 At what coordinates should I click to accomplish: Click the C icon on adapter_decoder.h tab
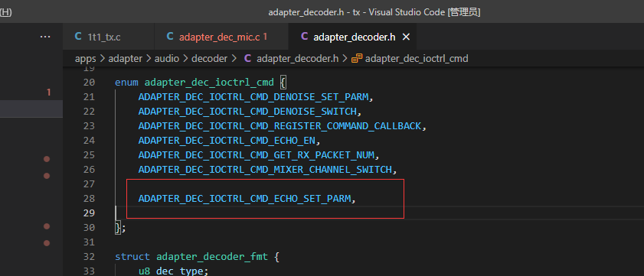(x=304, y=37)
